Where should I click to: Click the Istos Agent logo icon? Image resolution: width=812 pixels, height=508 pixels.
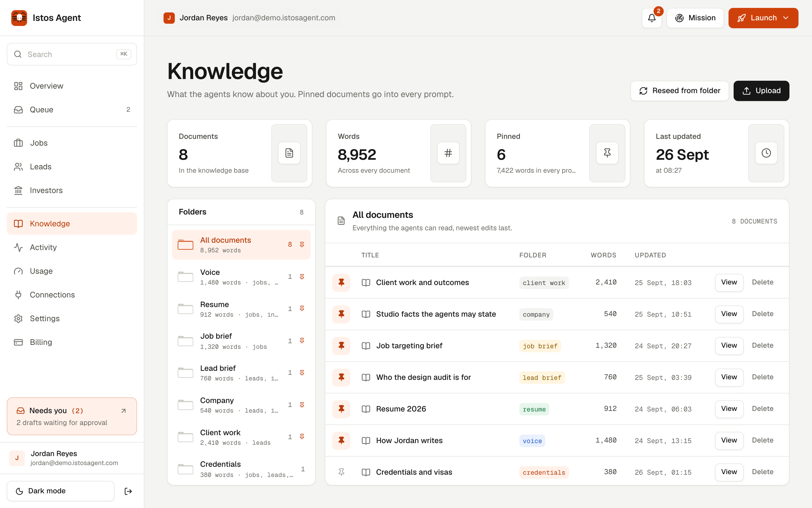tap(19, 18)
